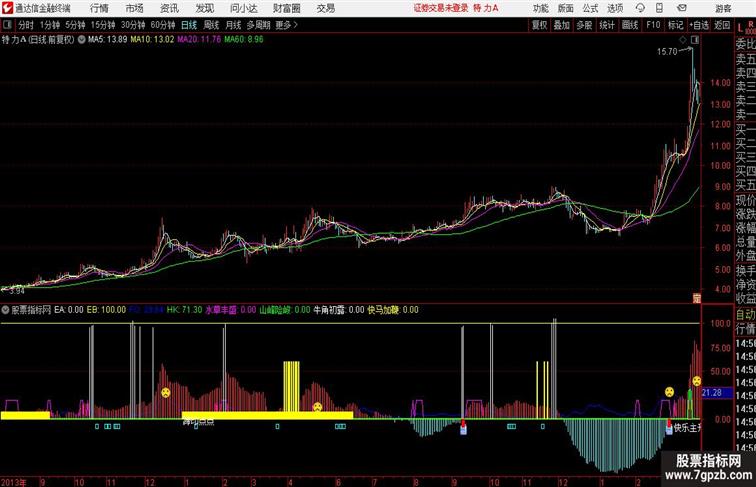Screen dimensions: 756x487
Task: Switch to 月线 period tab
Action: (233, 25)
